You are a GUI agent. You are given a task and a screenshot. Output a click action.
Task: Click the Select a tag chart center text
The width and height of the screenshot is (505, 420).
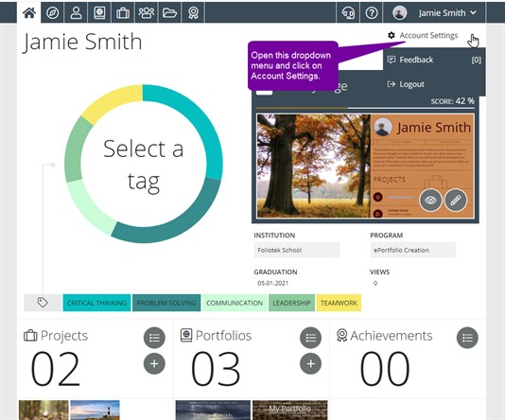[144, 166]
